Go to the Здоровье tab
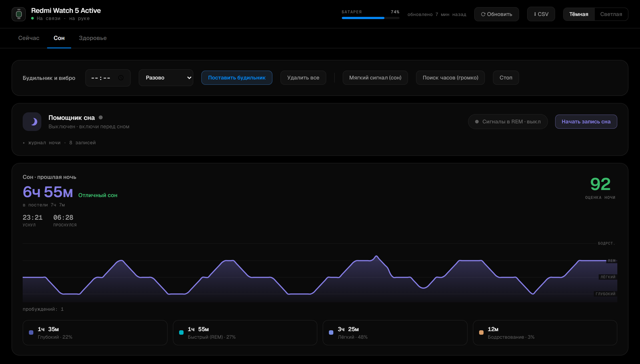The height and width of the screenshot is (364, 640). (x=93, y=38)
